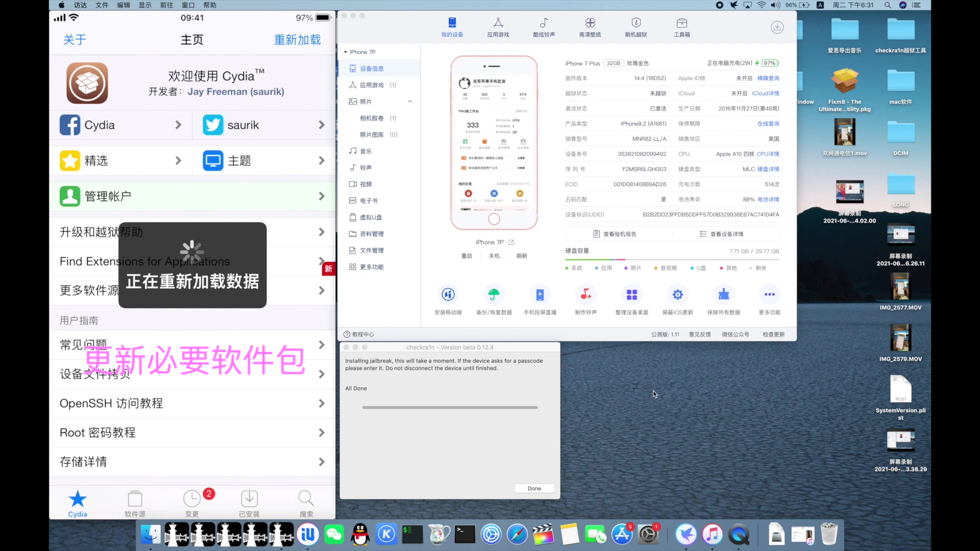Screen dimensions: 980x551
Task: Open 照片图库 in the sidebar
Action: coord(379,135)
